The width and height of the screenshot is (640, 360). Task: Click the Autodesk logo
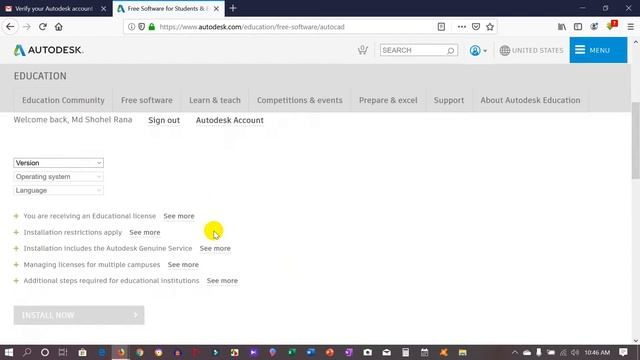pos(48,50)
